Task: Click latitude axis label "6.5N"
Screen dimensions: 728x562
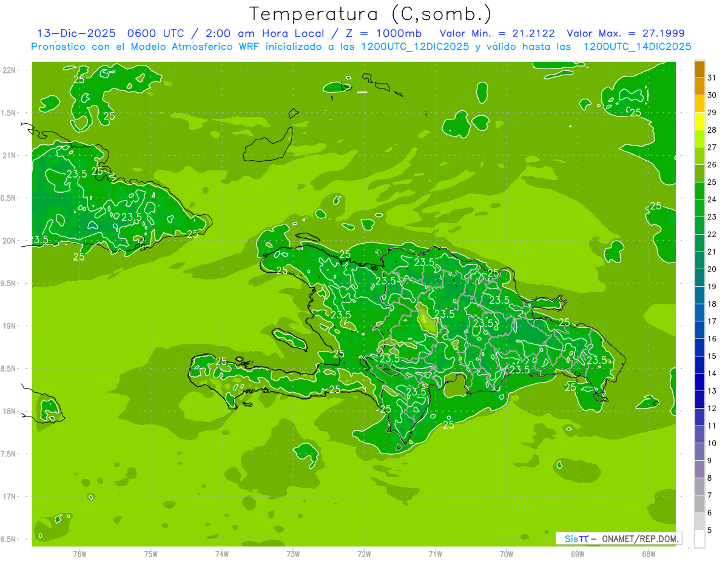Action: [x=9, y=539]
